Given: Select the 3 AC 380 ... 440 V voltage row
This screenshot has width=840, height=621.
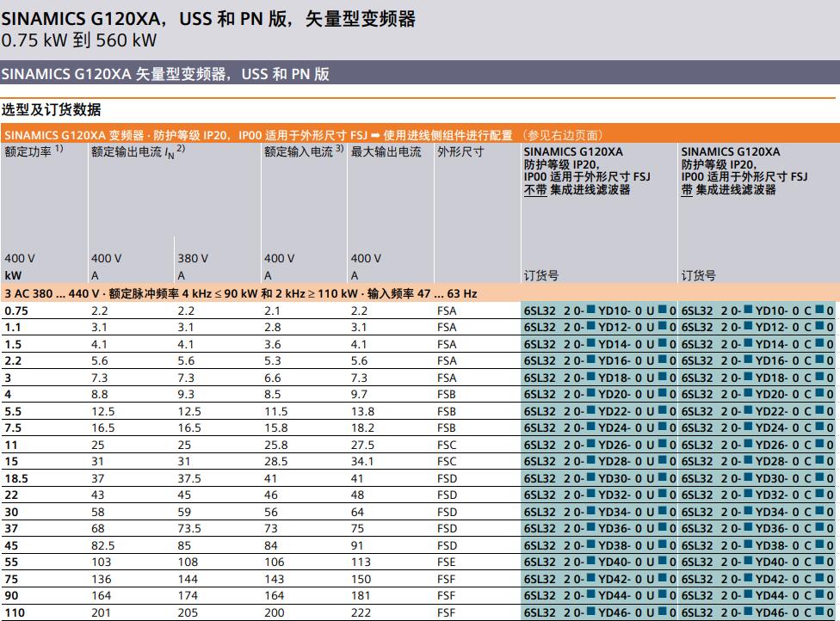Looking at the screenshot, I should [x=241, y=293].
